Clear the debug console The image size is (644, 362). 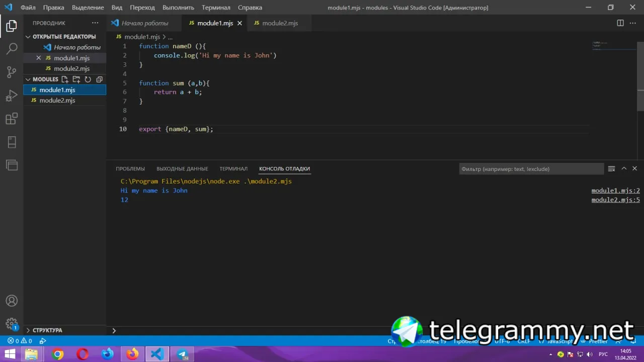611,169
